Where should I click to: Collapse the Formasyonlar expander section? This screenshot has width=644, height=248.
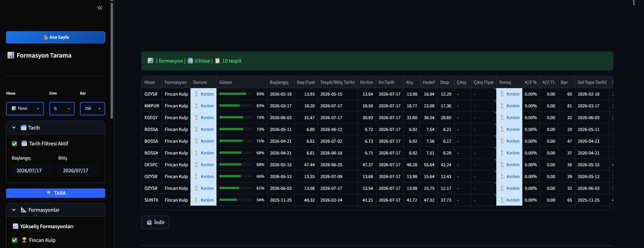[55, 210]
